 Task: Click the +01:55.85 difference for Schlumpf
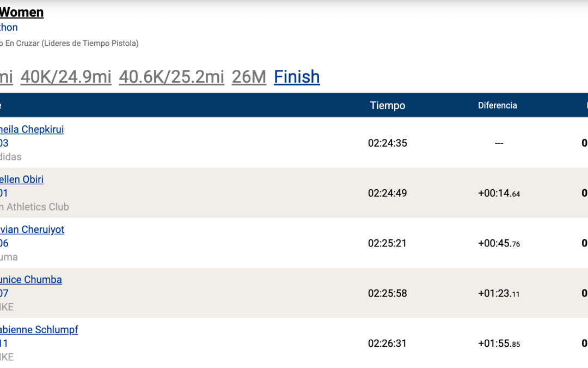[x=499, y=343]
